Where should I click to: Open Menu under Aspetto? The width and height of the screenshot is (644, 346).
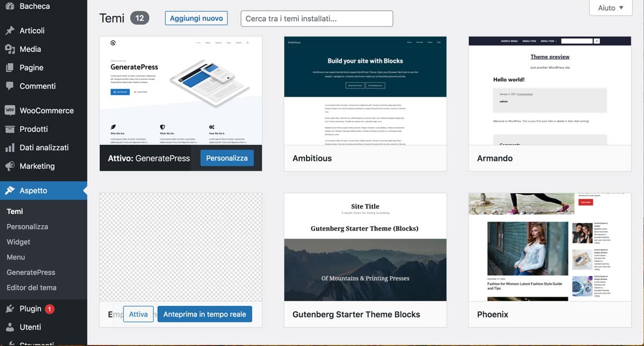16,257
